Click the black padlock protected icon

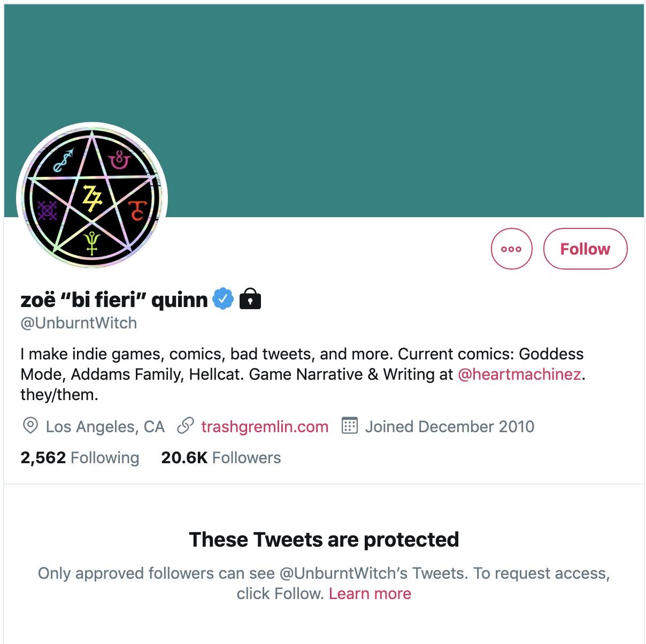[250, 299]
